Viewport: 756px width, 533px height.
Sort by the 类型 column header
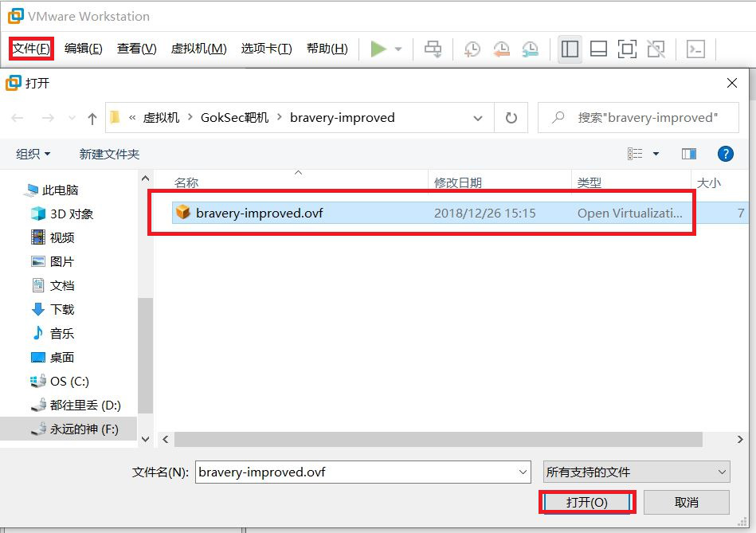tap(590, 182)
